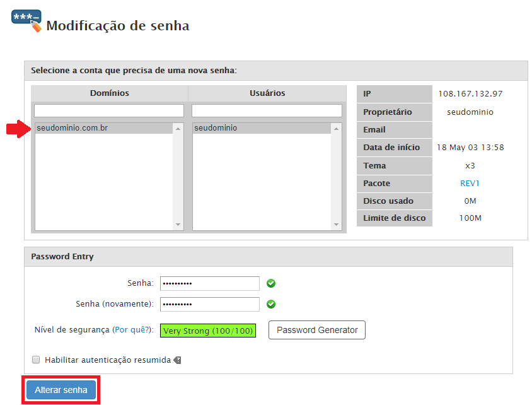The image size is (532, 405).
Task: Click the Tema value x3
Action: click(x=470, y=166)
